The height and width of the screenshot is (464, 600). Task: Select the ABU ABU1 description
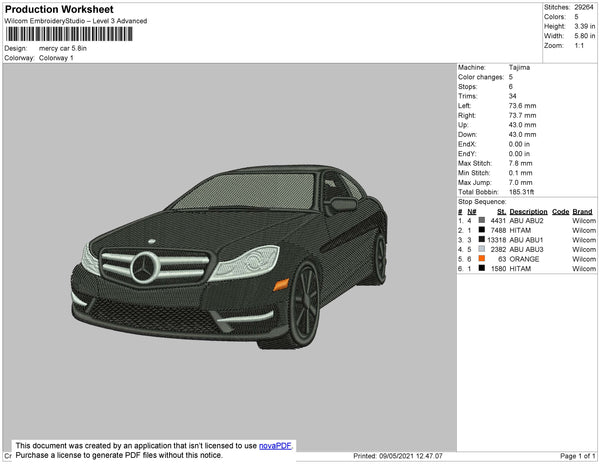click(x=526, y=240)
